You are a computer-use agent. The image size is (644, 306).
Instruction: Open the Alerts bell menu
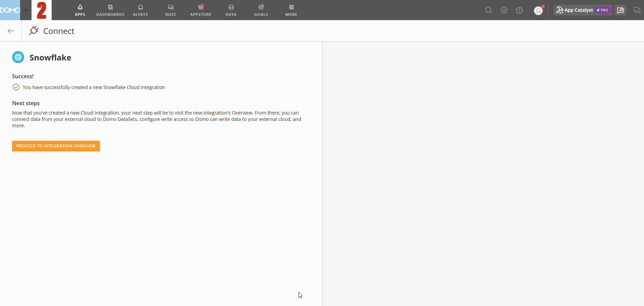pos(141,10)
